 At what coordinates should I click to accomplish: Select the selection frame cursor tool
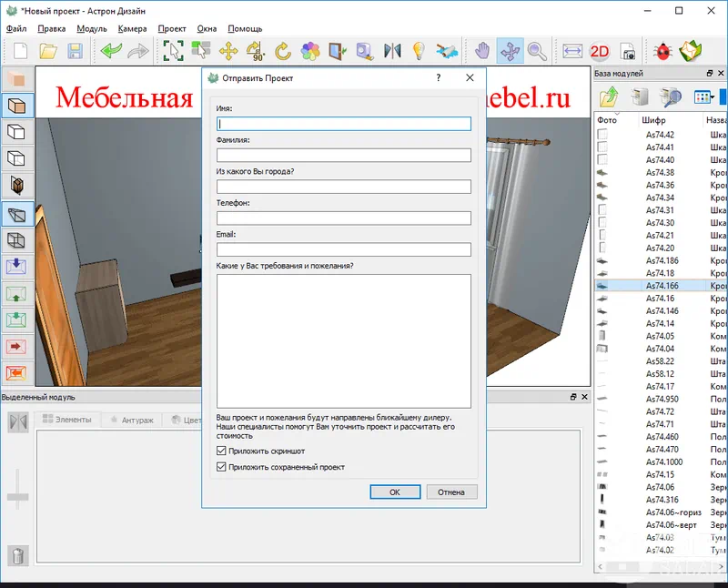(x=173, y=51)
